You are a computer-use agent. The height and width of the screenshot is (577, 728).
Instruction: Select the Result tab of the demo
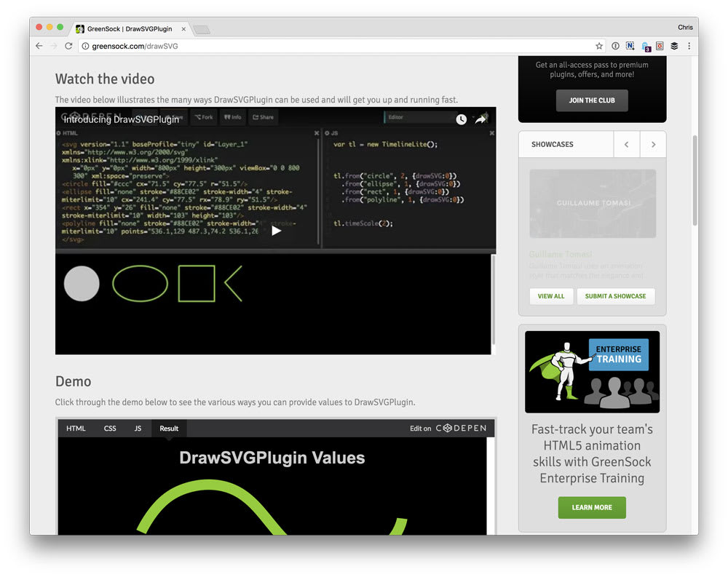[x=168, y=428]
